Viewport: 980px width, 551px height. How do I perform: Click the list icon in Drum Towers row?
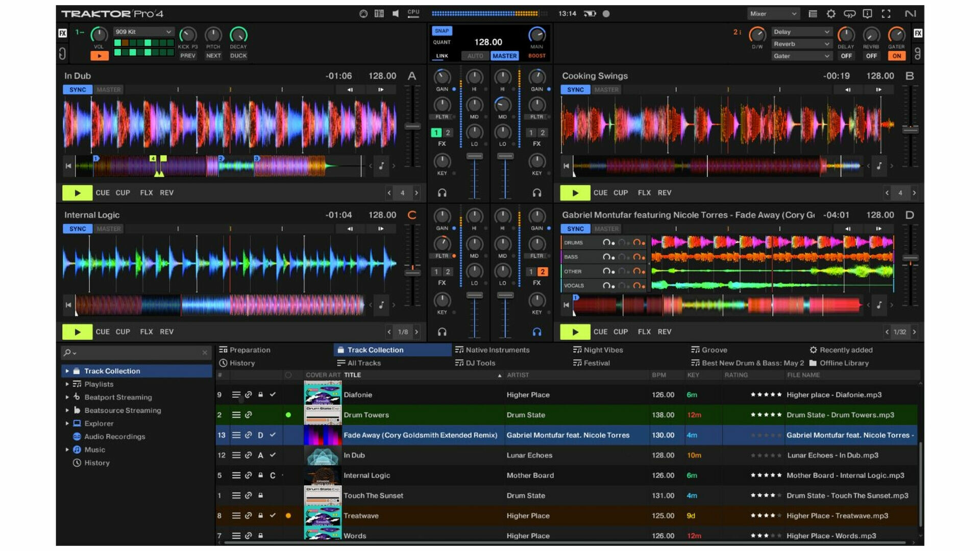(x=236, y=415)
